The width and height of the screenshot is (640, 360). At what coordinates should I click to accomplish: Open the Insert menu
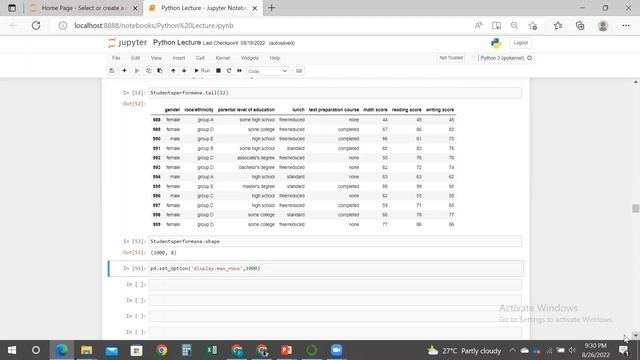tap(179, 58)
